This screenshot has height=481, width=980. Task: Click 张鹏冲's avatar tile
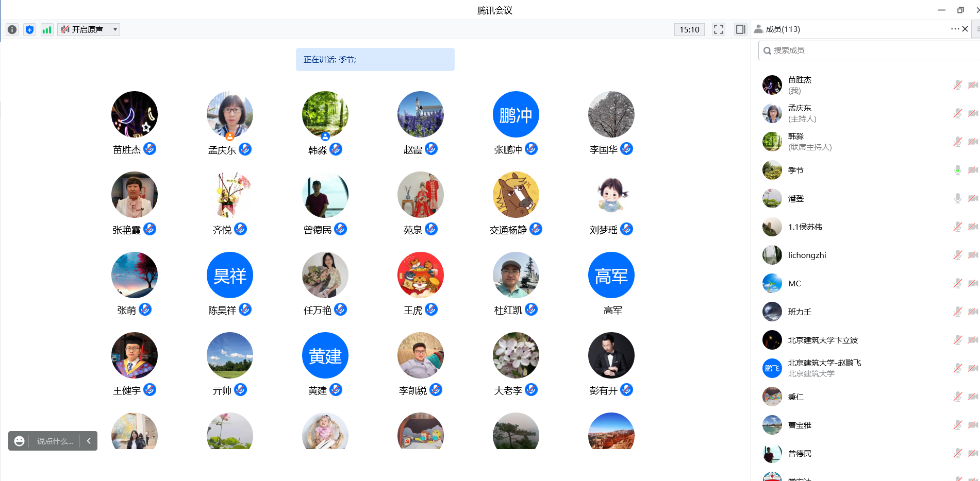516,114
